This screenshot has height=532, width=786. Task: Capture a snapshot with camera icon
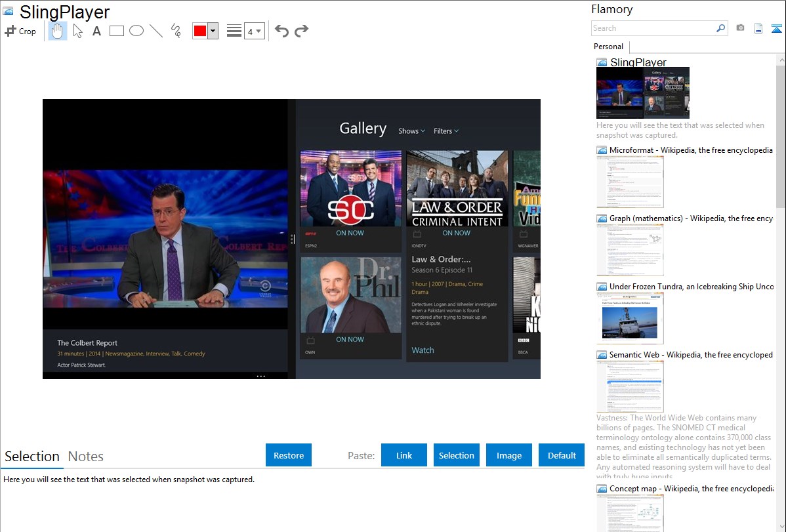click(740, 28)
